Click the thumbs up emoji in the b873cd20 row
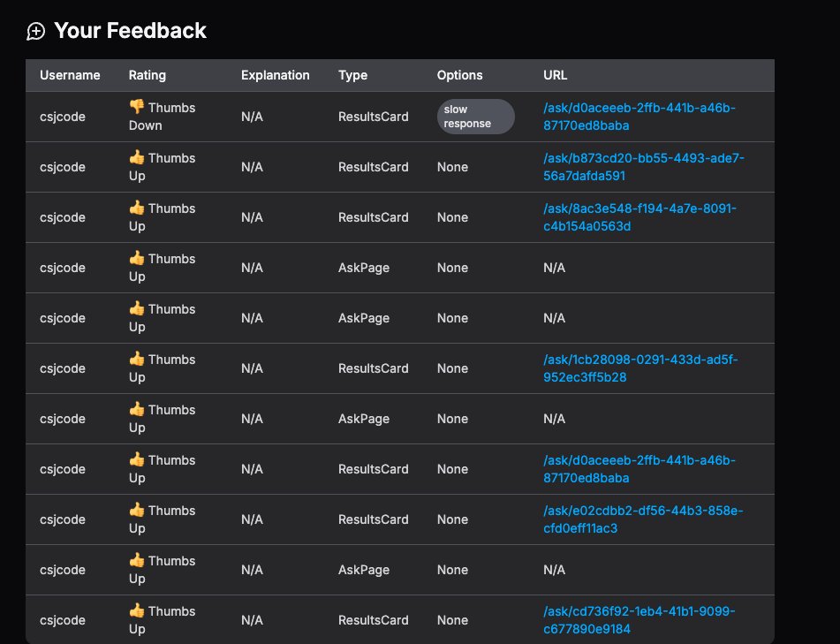The height and width of the screenshot is (644, 840). pos(137,157)
